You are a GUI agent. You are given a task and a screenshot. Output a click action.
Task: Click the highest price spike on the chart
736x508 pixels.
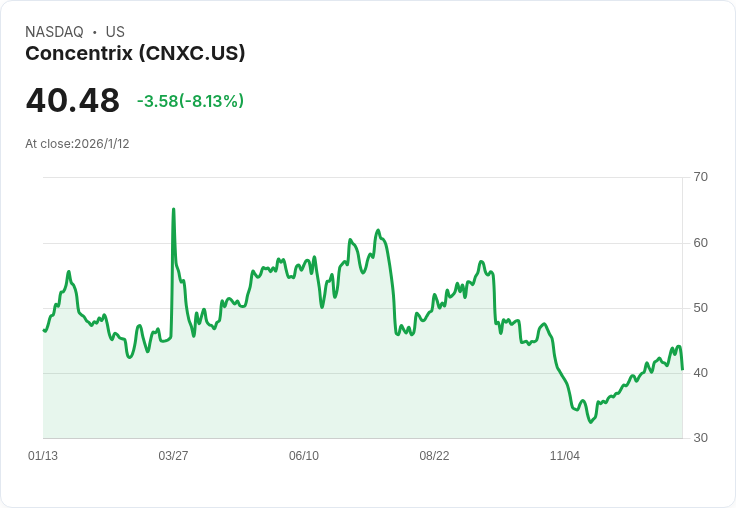click(x=173, y=210)
